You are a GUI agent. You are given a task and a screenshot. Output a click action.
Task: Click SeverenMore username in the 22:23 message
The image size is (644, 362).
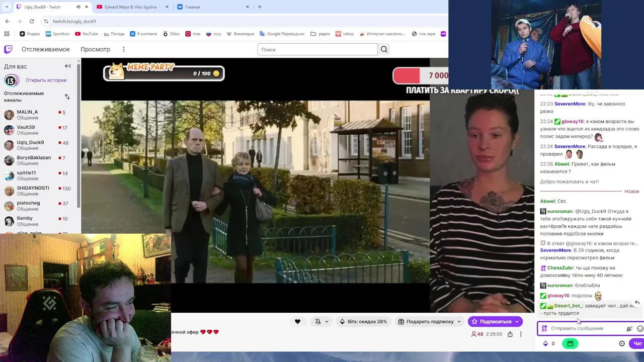pos(570,104)
